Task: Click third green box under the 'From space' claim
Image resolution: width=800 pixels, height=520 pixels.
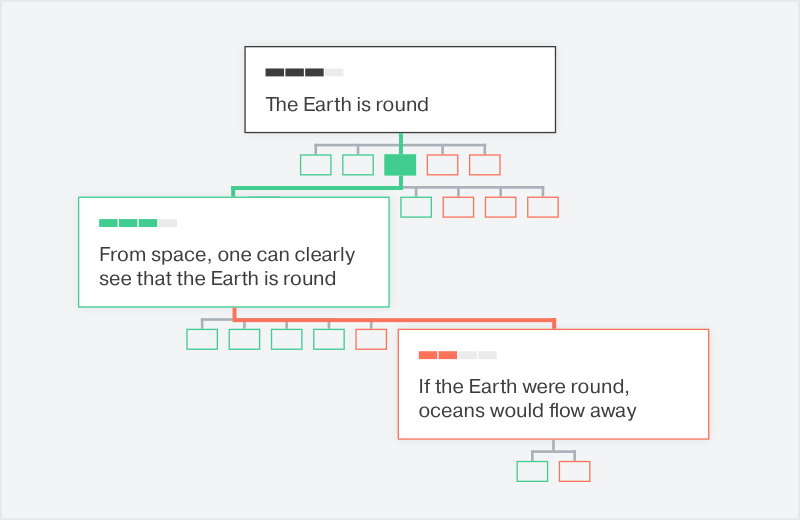Action: click(286, 339)
